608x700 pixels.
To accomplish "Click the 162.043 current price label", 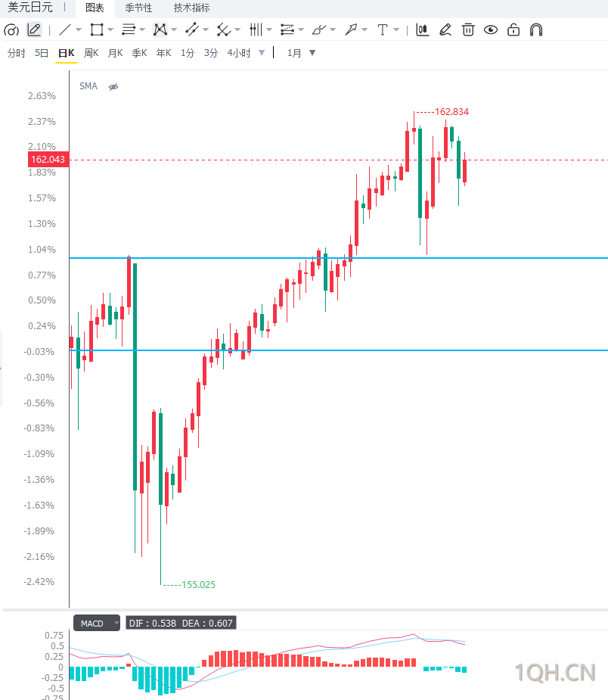I will pos(48,160).
